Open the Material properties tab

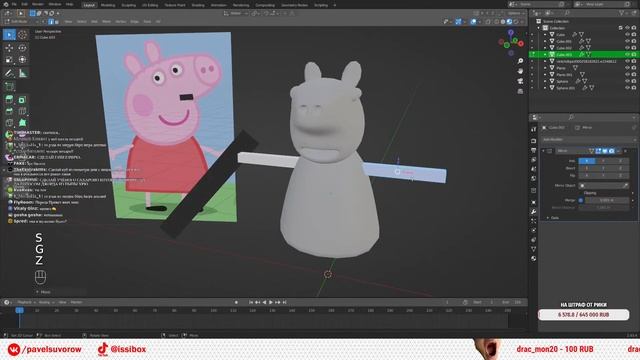[533, 258]
